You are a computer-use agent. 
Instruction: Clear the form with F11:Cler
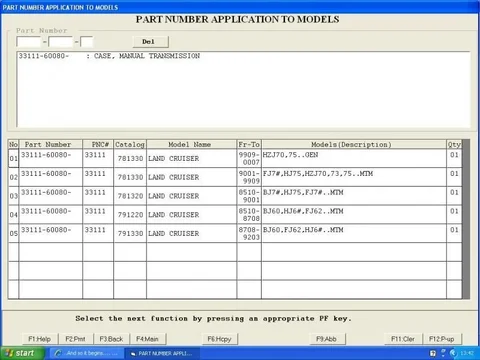(403, 339)
